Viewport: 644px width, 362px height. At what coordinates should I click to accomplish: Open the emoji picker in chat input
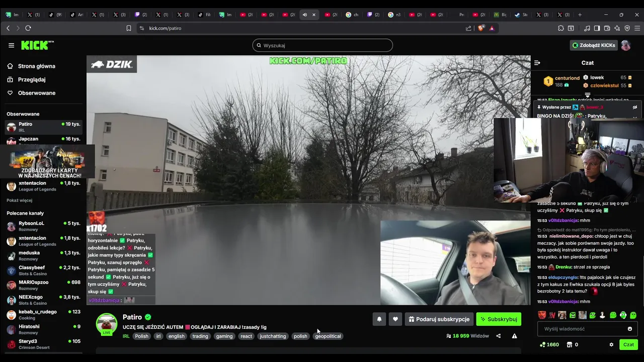coord(630,329)
